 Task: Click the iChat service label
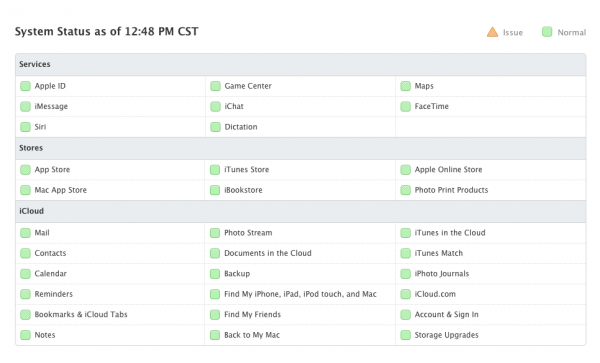234,106
